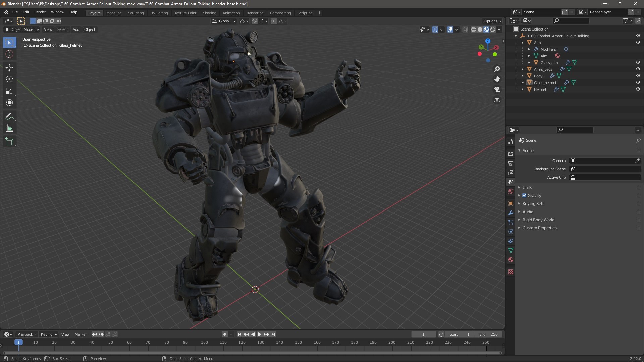Screen dimensions: 644x362
Task: Hide the Glass_helmet object
Action: coord(638,82)
